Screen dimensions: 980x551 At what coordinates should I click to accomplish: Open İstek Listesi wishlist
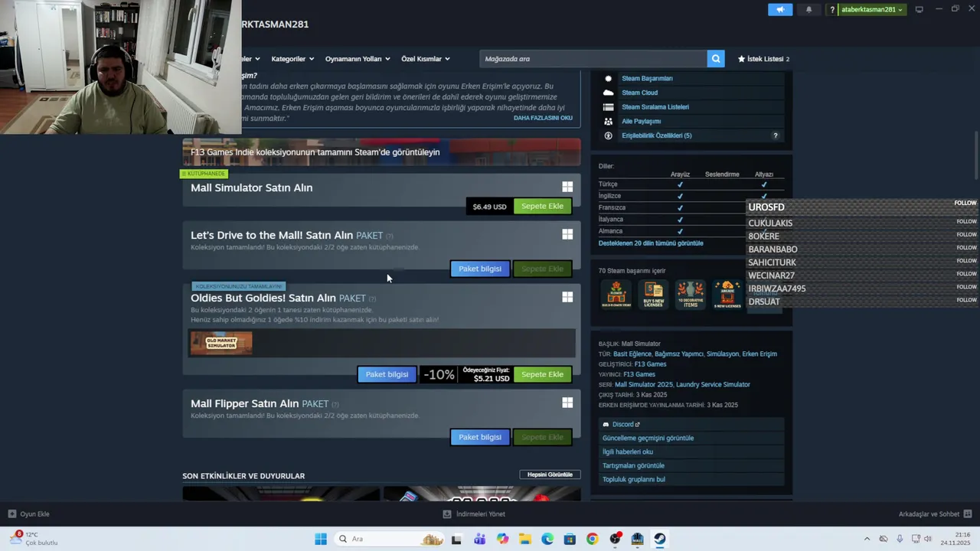pos(763,59)
